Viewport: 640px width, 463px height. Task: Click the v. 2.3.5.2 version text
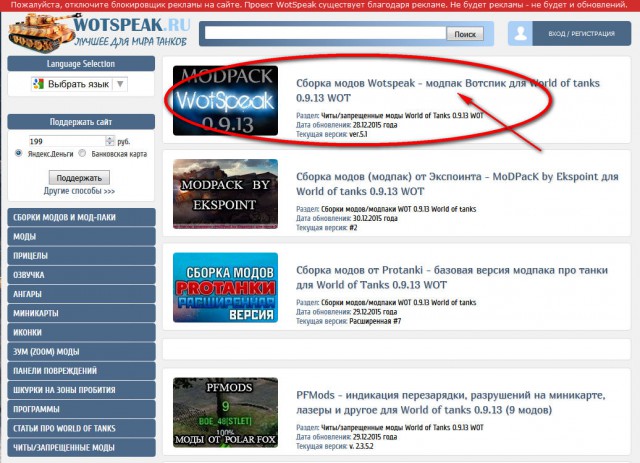click(361, 446)
